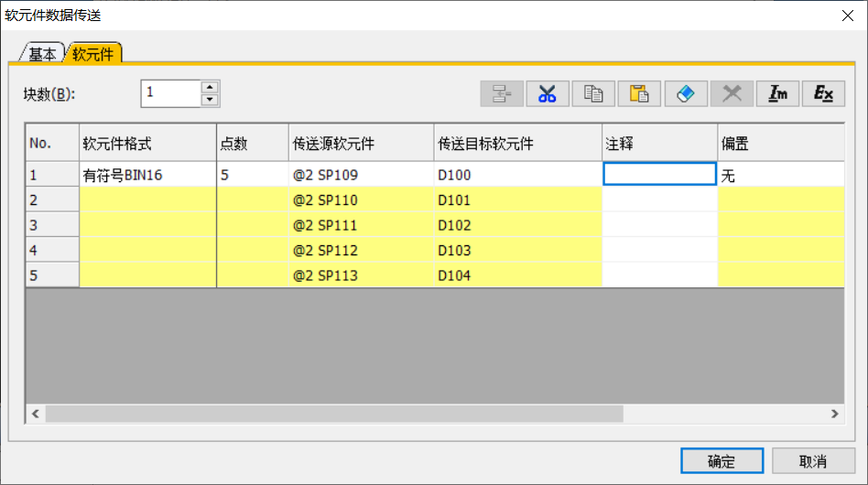
Task: Click the Im import button
Action: coord(777,93)
